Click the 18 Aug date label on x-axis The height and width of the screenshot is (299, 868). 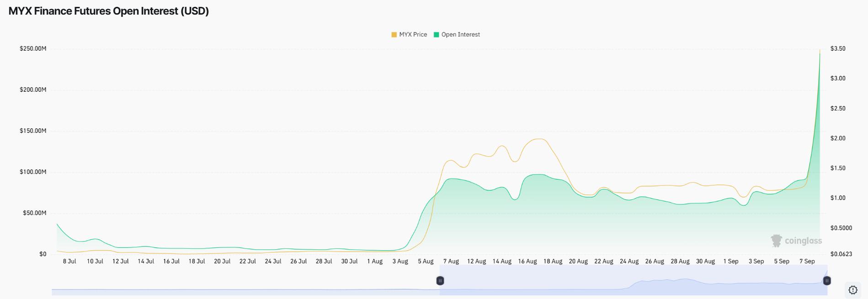point(553,262)
